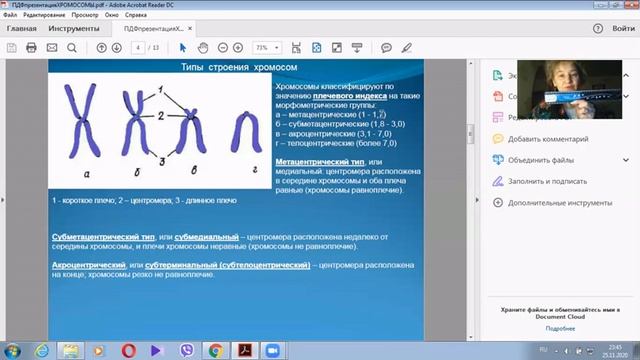This screenshot has width=640, height=360.
Task: Open the Редактирование menu
Action: pos(44,15)
